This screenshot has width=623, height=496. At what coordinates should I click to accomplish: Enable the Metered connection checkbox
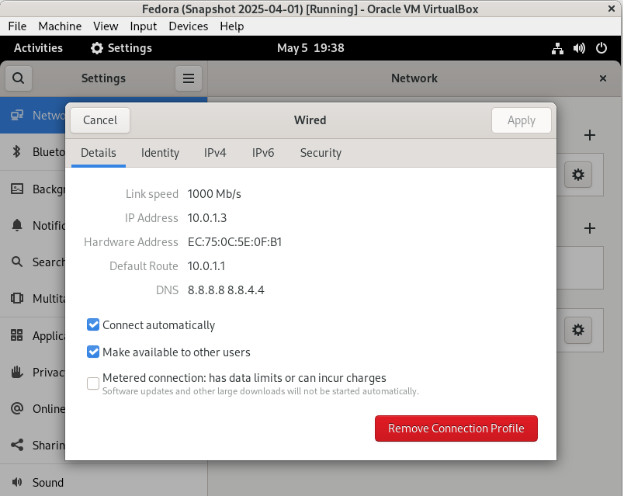click(x=93, y=384)
